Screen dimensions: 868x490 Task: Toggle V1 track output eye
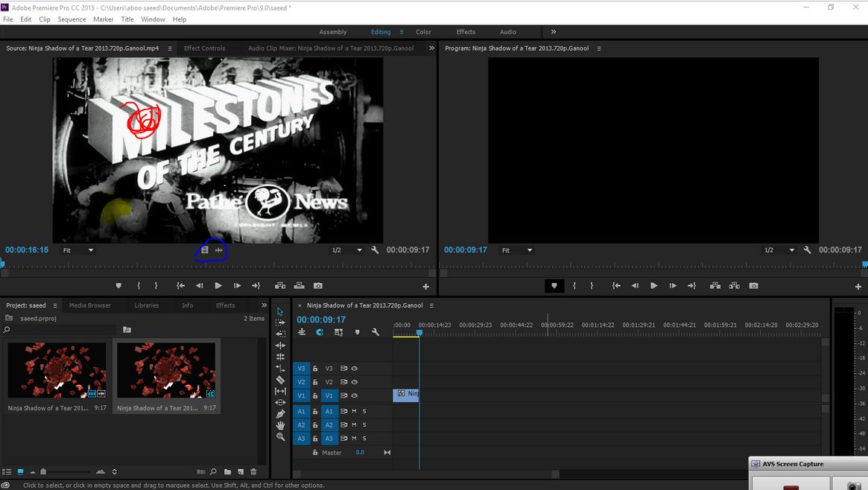[355, 396]
